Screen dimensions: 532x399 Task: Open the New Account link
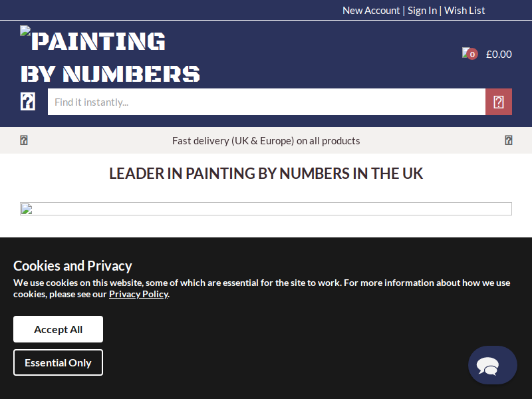tap(371, 11)
